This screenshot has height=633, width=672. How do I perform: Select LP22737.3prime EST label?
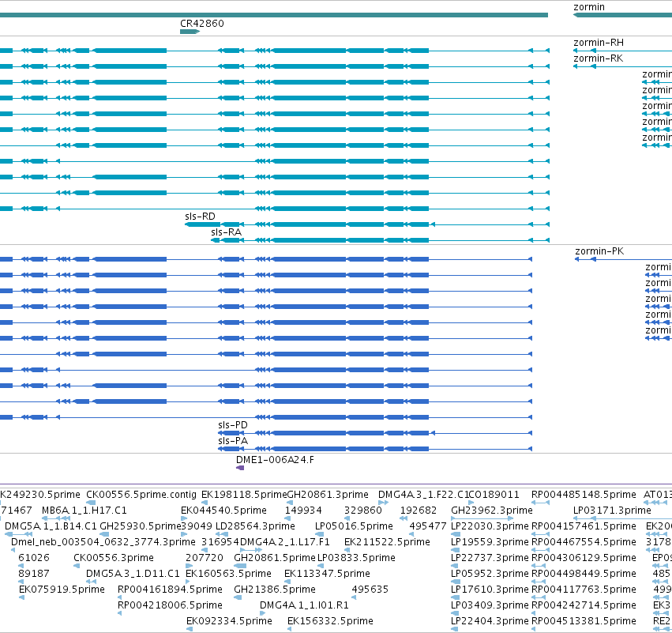coord(490,558)
